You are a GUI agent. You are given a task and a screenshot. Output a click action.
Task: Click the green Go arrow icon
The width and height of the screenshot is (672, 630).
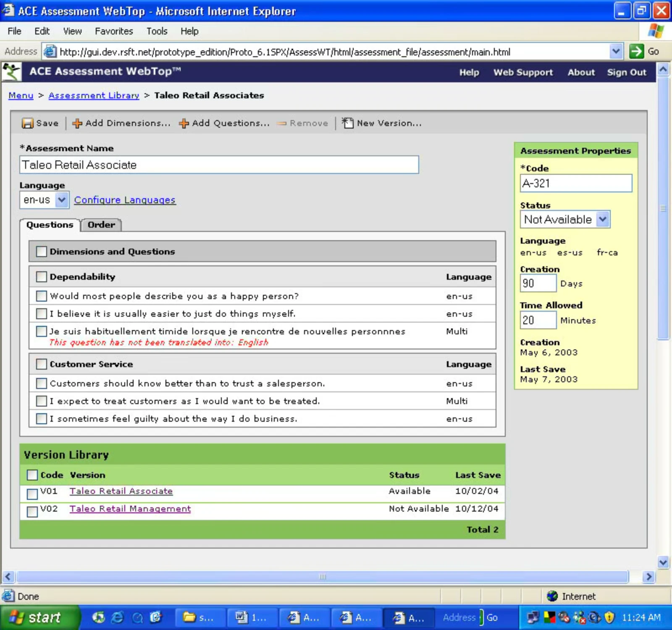point(636,52)
